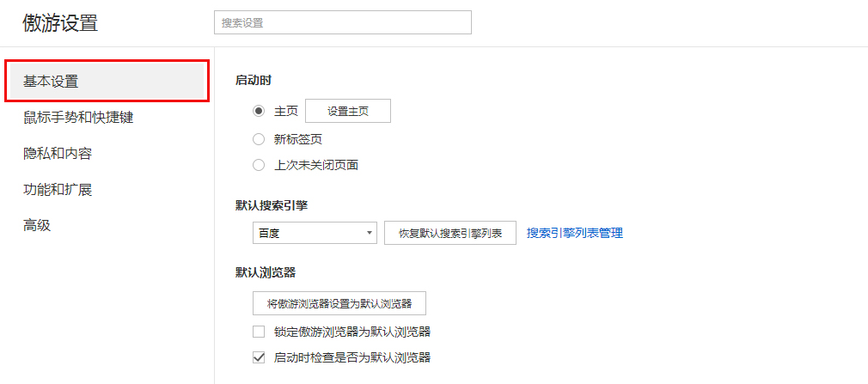Open the 基本设置 section in sidebar
Screen dimensions: 868x384
[107, 82]
